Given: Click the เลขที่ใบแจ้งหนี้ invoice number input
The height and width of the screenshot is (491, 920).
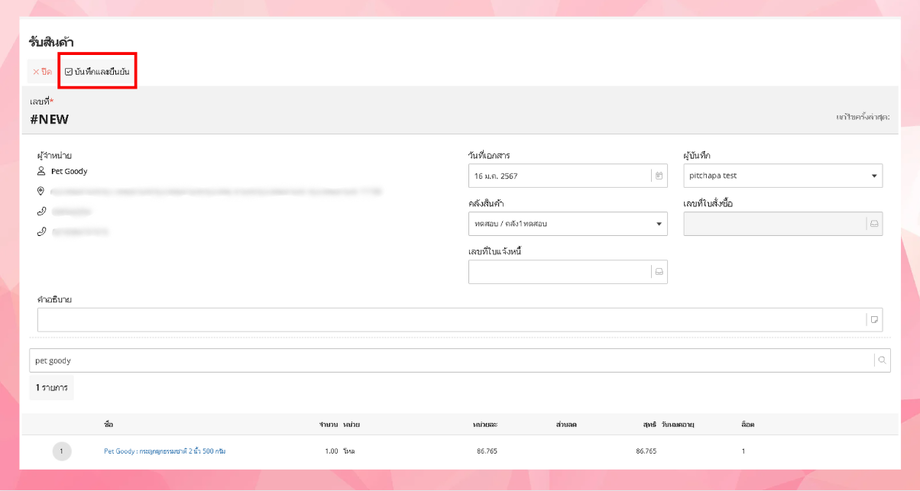Looking at the screenshot, I should [558, 272].
